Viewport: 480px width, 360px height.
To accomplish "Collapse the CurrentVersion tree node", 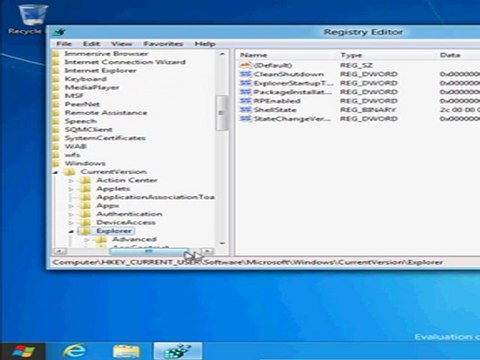I will click(56, 172).
